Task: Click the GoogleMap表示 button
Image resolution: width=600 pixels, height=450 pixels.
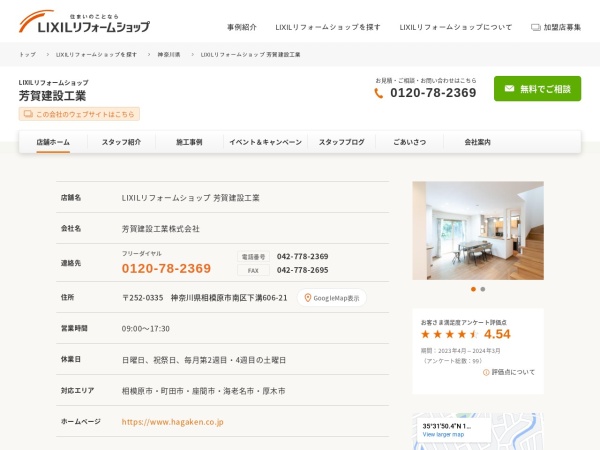Action: (x=332, y=298)
